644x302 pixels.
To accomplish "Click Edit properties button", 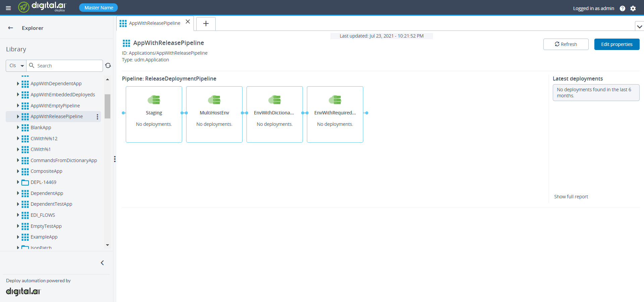I will pyautogui.click(x=617, y=44).
